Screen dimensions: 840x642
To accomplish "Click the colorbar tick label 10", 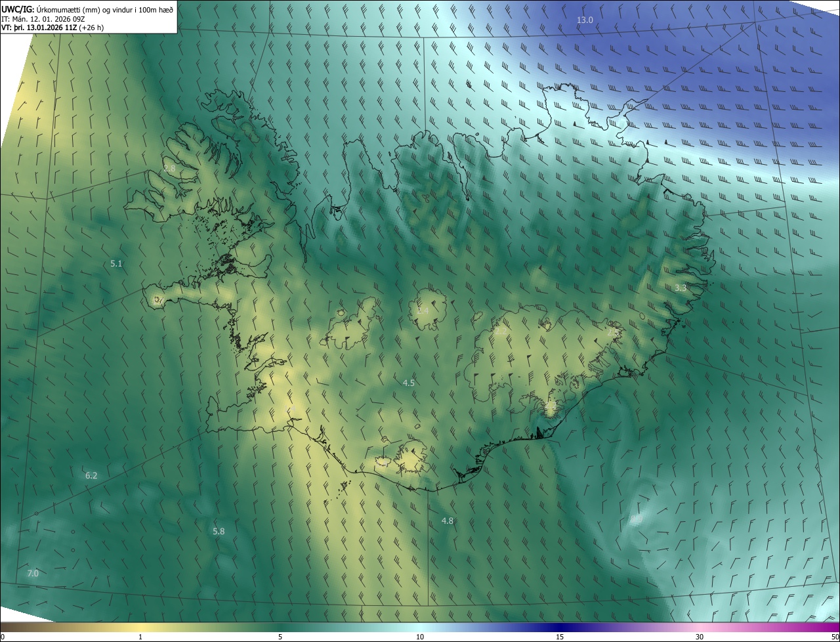I will pos(420,637).
